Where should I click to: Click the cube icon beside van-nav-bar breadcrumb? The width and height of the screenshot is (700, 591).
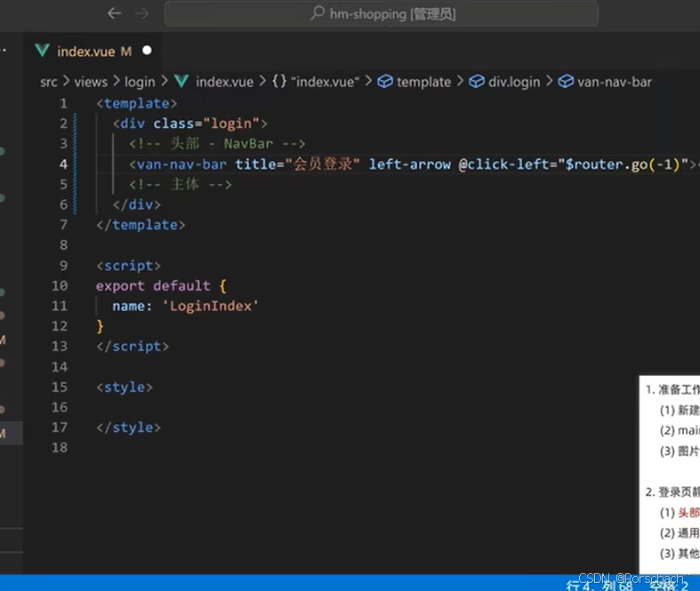coord(566,82)
